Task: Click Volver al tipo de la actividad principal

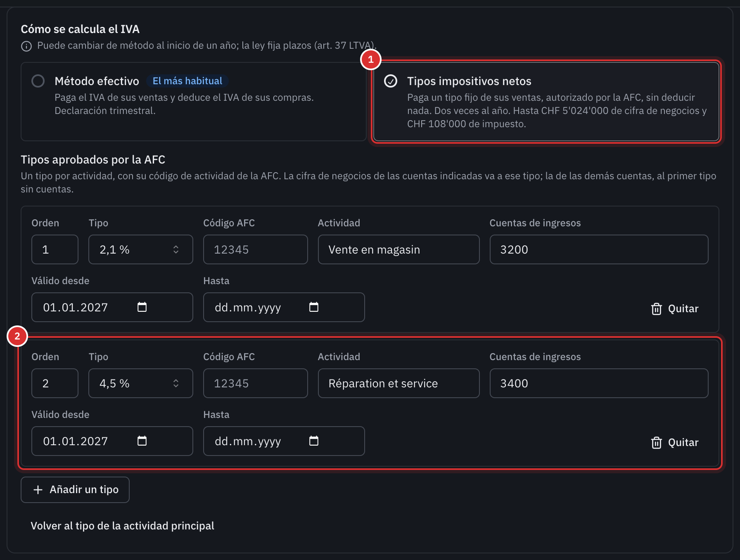Action: tap(122, 526)
